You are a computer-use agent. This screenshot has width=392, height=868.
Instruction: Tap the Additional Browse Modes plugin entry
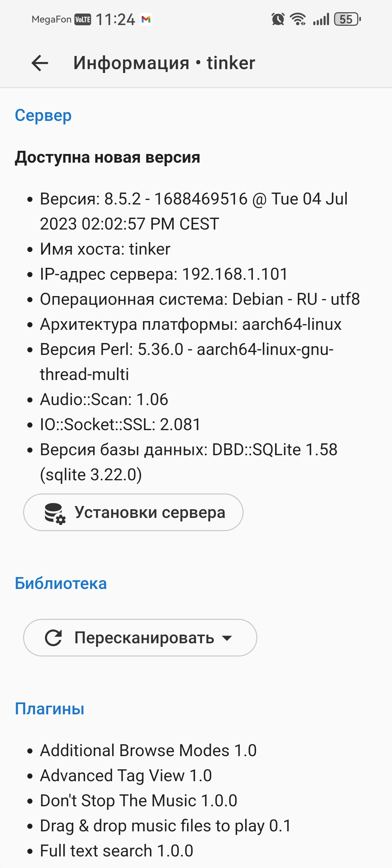[148, 750]
